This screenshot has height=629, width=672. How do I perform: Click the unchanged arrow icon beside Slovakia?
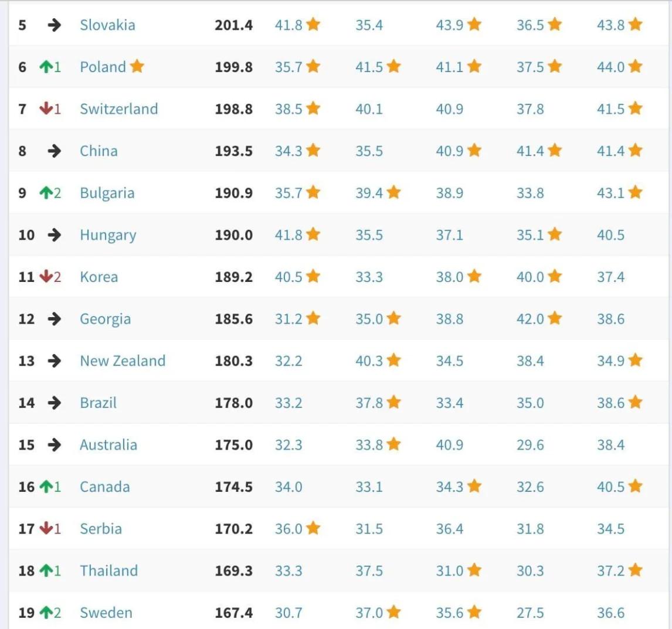(x=54, y=25)
